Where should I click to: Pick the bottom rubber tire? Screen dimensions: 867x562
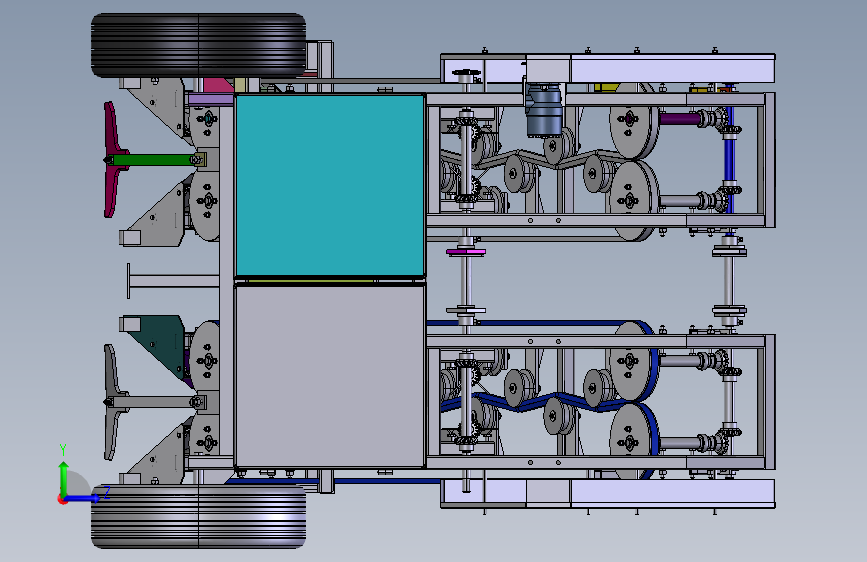pos(199,517)
